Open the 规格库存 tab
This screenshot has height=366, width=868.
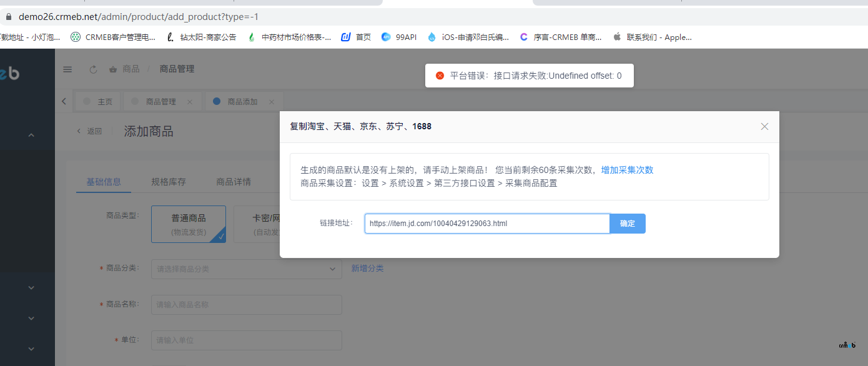click(169, 182)
